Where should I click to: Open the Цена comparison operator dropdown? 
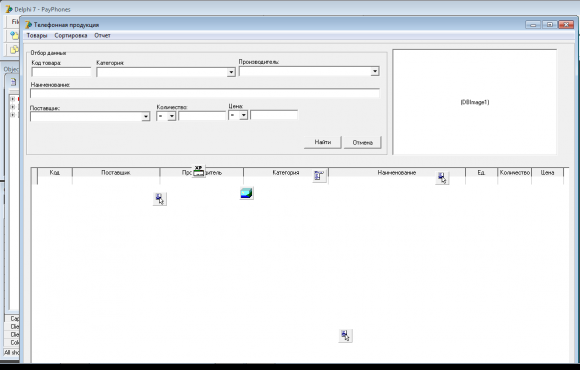click(x=243, y=115)
